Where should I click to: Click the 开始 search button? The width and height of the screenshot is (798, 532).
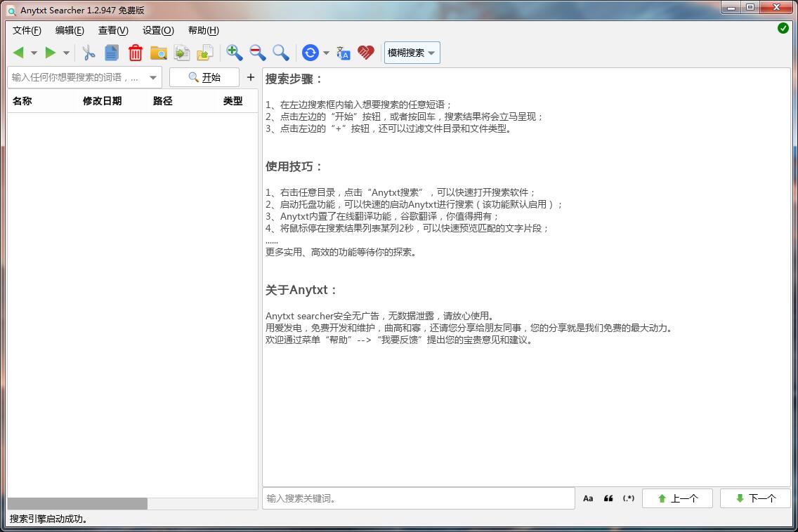click(204, 77)
